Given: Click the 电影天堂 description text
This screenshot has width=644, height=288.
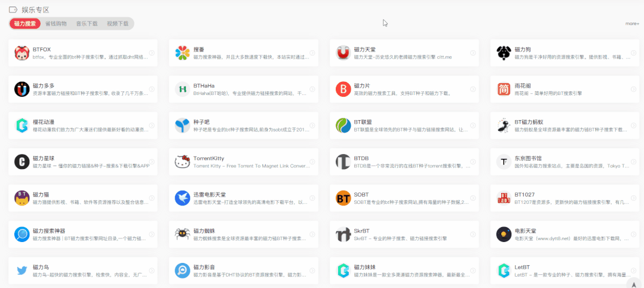Looking at the screenshot, I should click(572, 238).
